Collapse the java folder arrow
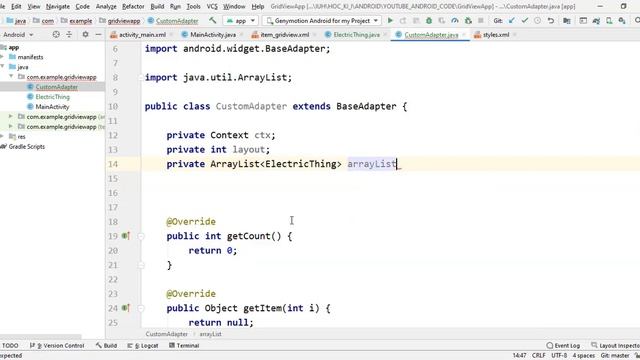Screen dimensions: 640x360 2,67
